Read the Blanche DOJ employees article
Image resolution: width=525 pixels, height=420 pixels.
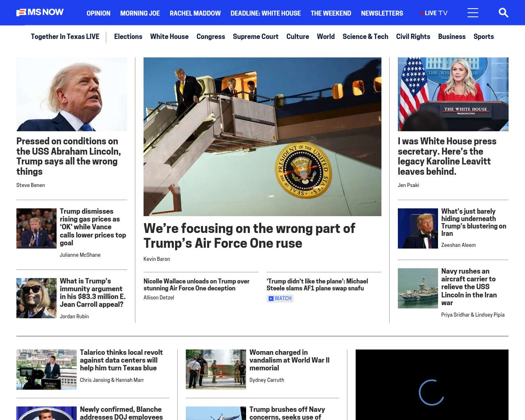[x=121, y=413]
